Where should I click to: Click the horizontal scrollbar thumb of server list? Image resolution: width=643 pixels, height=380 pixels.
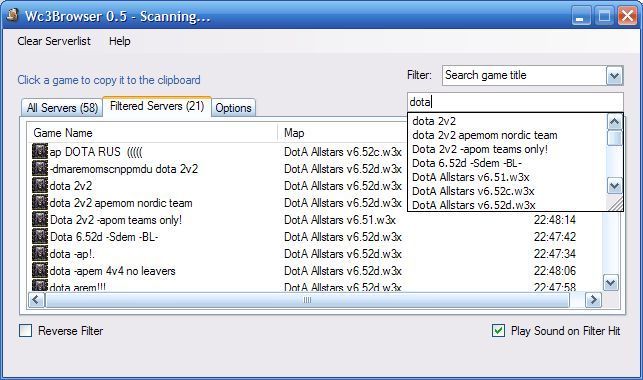click(x=307, y=300)
